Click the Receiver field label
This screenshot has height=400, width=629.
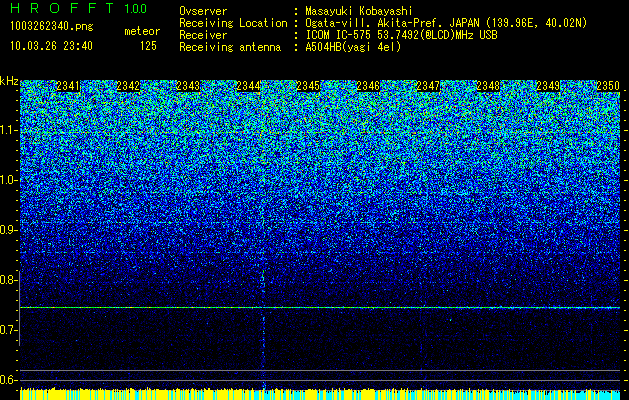coord(203,35)
